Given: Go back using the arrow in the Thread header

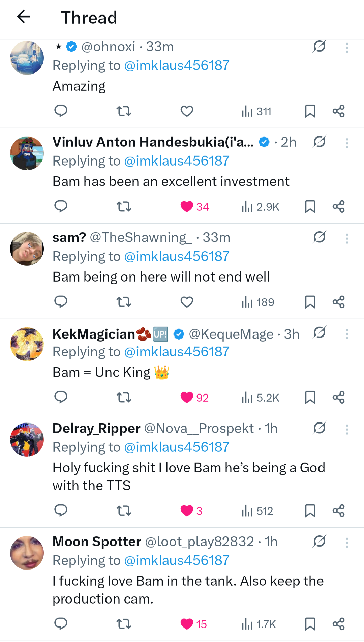Looking at the screenshot, I should (24, 17).
